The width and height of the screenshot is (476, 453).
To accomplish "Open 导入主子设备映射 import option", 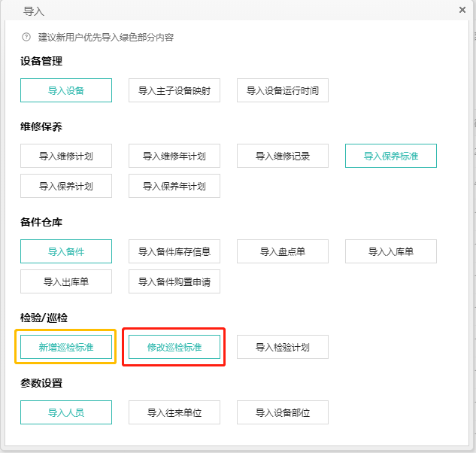I will click(x=174, y=90).
